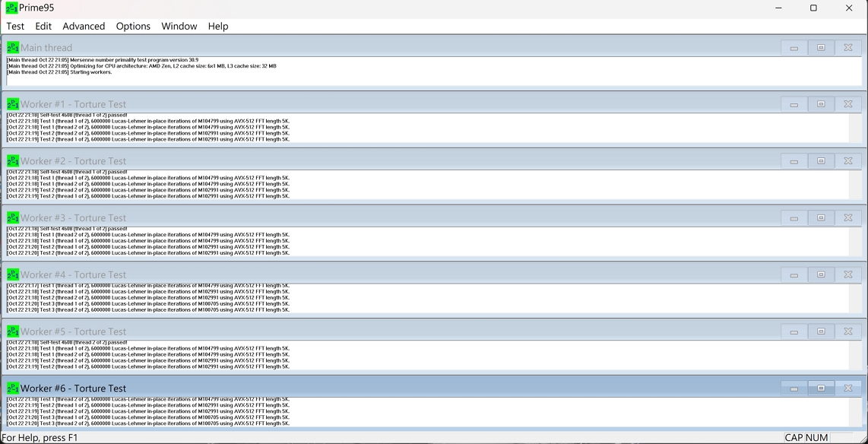Maximize the Main thread child window
Screen dimensions: 868x444
point(821,48)
